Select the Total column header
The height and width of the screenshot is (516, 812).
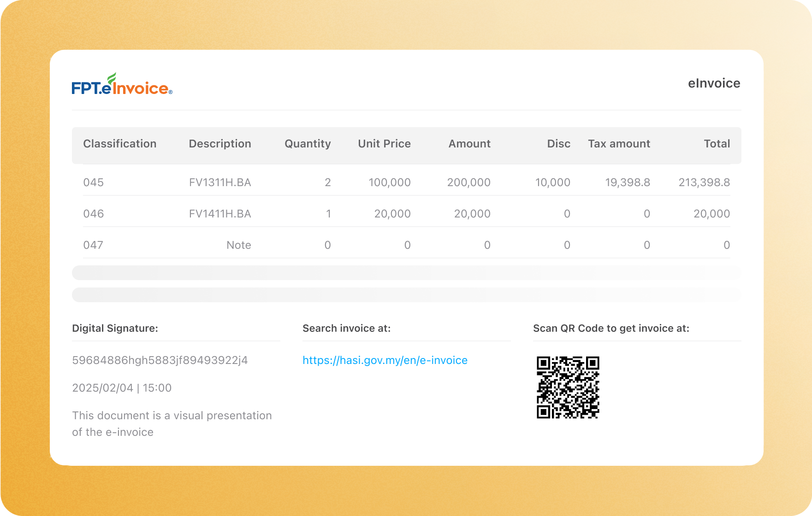pyautogui.click(x=717, y=144)
